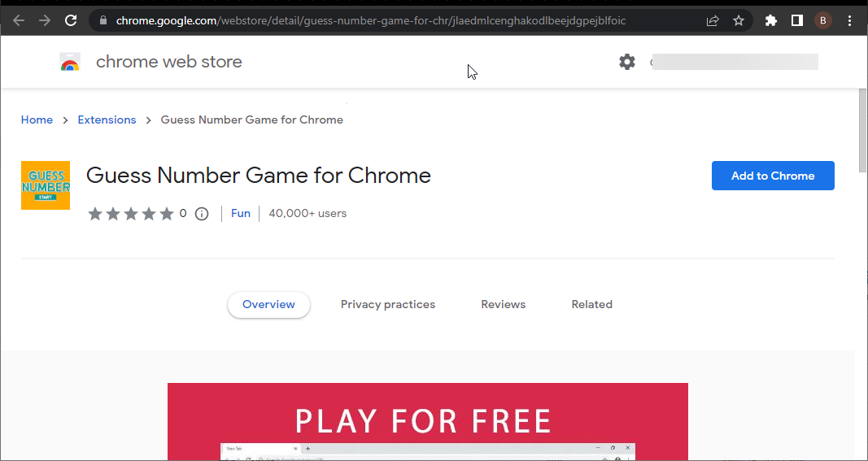This screenshot has width=868, height=461.
Task: Click the browser forward arrow
Action: coord(45,20)
